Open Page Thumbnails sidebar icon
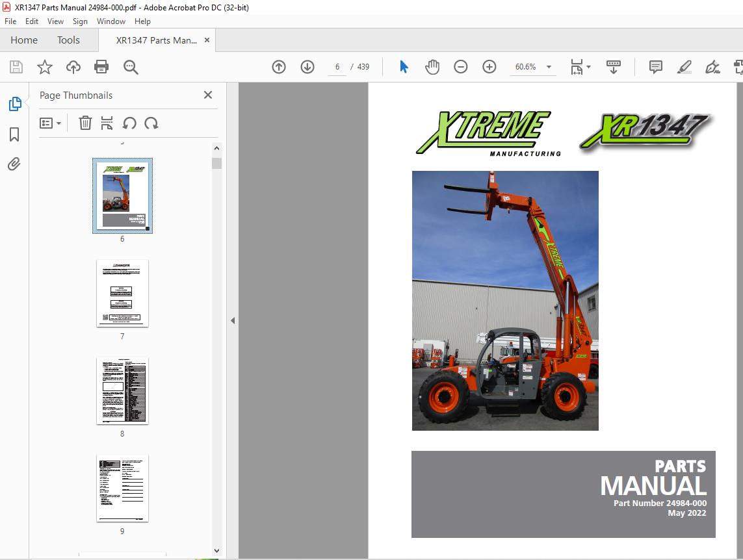The image size is (743, 560). 15,104
